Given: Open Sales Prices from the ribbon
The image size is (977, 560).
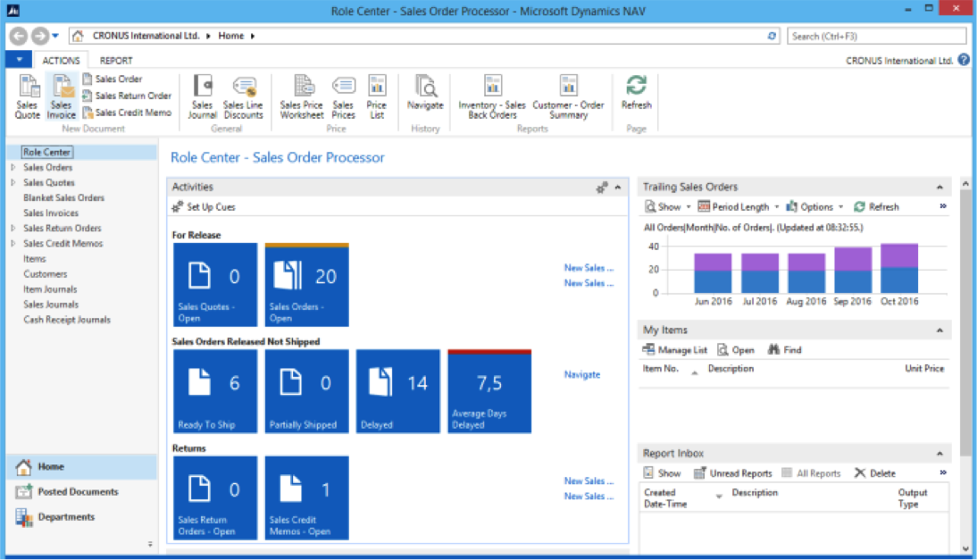Looking at the screenshot, I should pos(343,96).
